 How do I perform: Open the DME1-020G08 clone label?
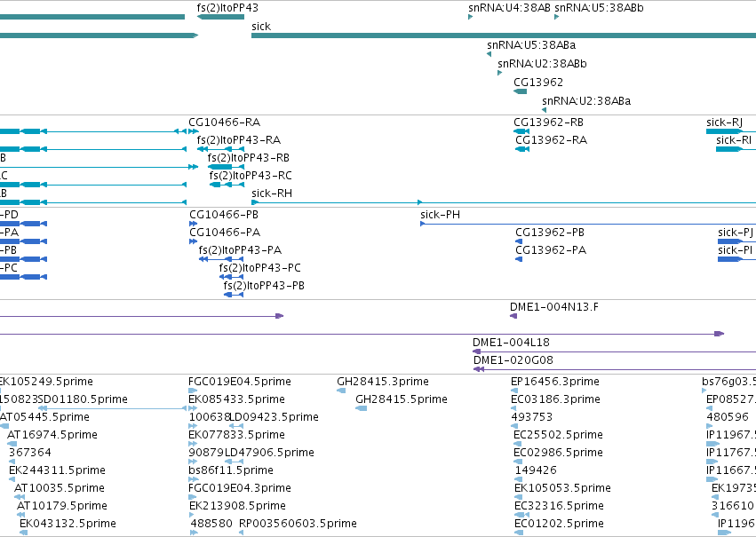coord(513,360)
